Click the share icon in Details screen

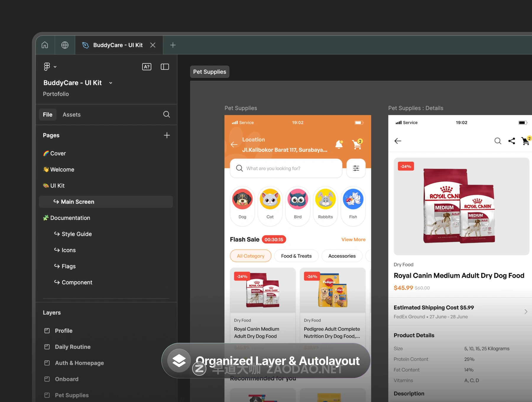click(x=512, y=141)
